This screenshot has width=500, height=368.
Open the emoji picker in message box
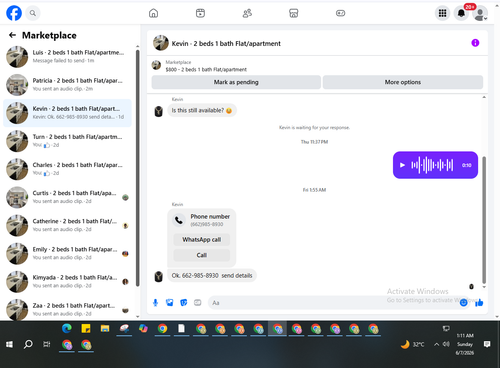[x=463, y=303]
